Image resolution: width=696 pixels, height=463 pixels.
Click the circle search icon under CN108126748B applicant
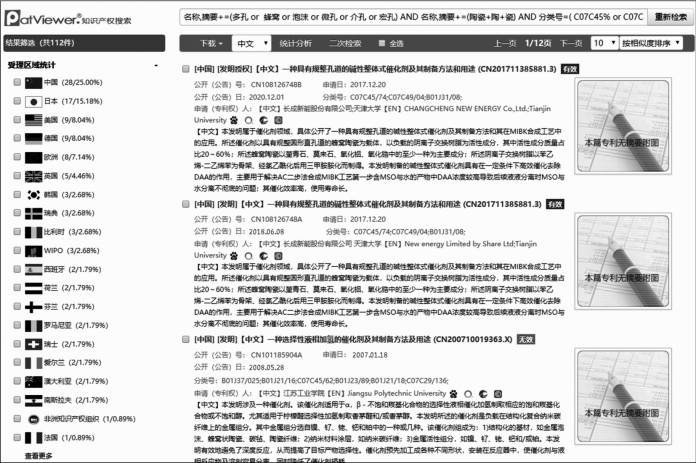pos(249,120)
